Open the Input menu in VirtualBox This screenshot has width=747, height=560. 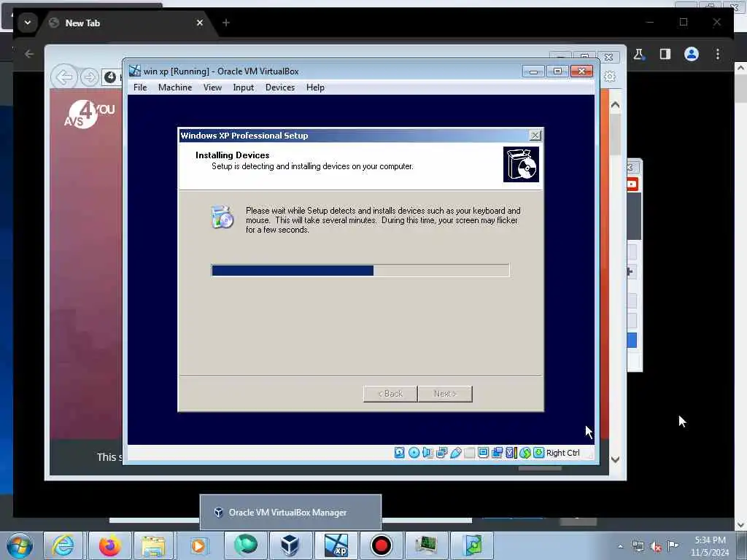click(x=244, y=87)
